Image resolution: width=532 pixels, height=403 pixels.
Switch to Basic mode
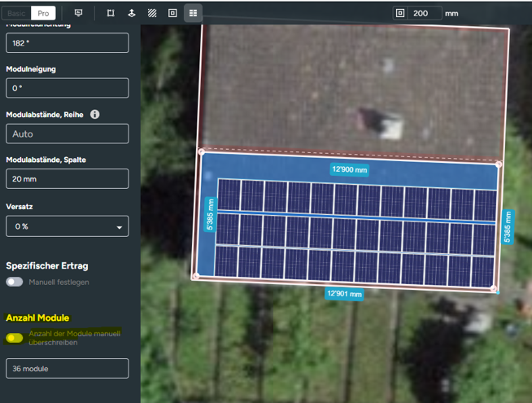pyautogui.click(x=17, y=13)
